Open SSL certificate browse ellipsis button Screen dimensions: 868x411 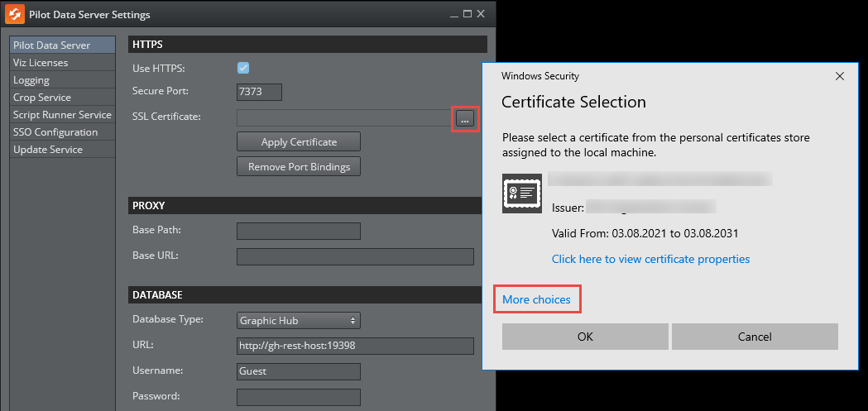[465, 119]
